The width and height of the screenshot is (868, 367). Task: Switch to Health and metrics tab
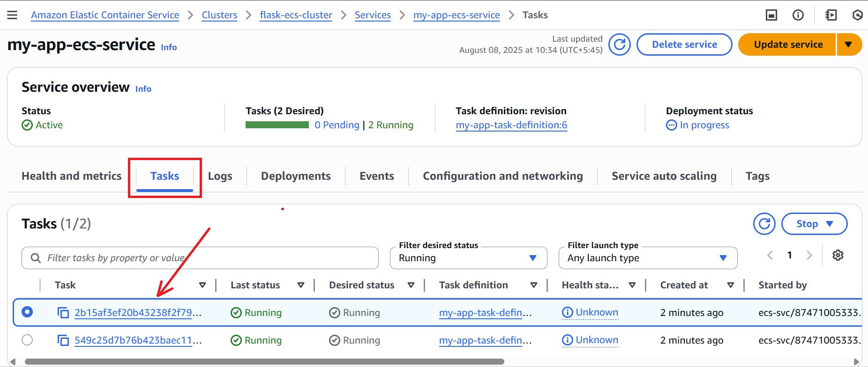(x=71, y=176)
